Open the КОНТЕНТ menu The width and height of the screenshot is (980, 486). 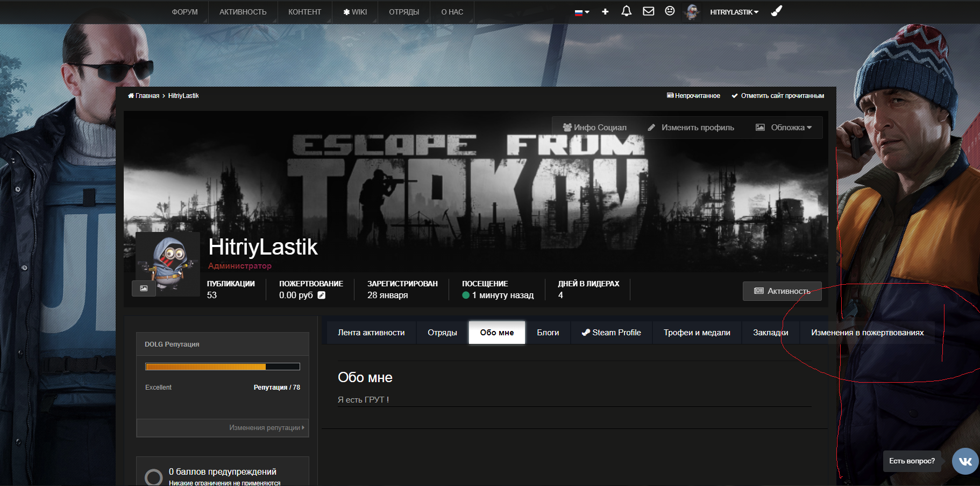304,12
